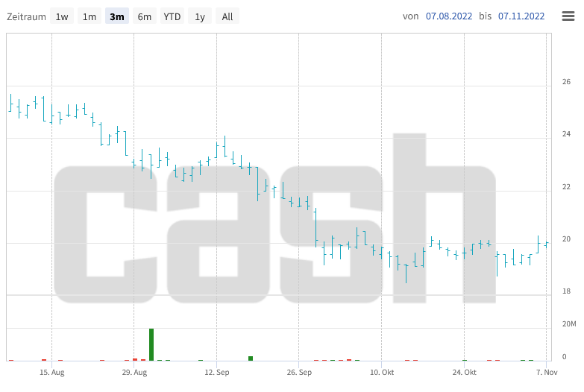Viewport: 584px width, 392px height.
Task: Click the 15. Aug axis label
Action: 51,373
